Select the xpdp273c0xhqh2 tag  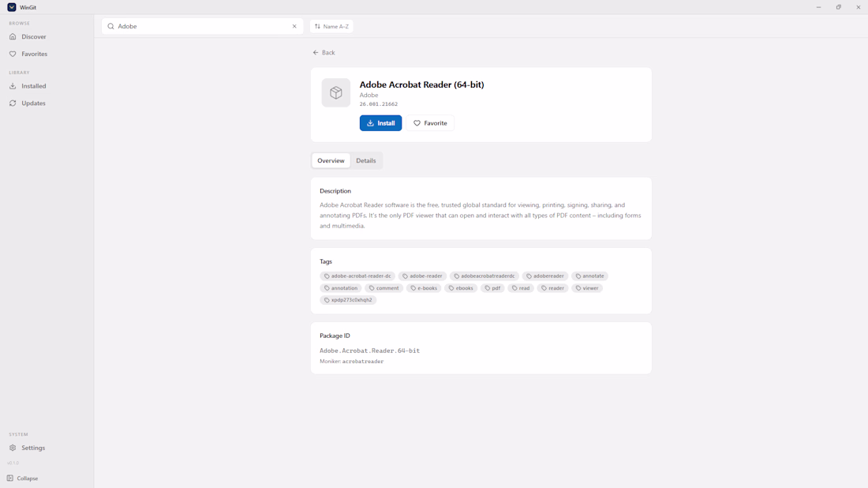[x=348, y=299]
